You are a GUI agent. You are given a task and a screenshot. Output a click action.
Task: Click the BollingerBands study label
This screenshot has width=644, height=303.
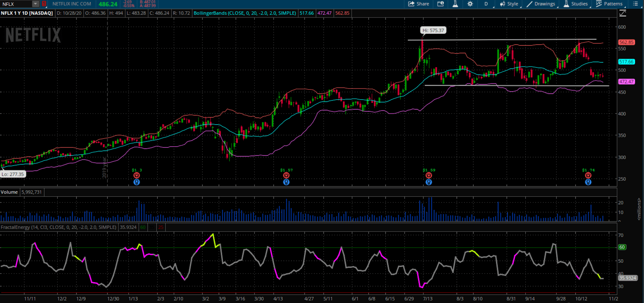tap(245, 13)
